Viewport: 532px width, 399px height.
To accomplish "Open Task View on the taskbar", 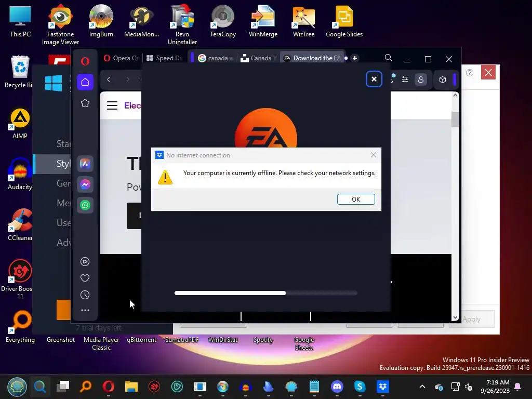I will click(63, 387).
